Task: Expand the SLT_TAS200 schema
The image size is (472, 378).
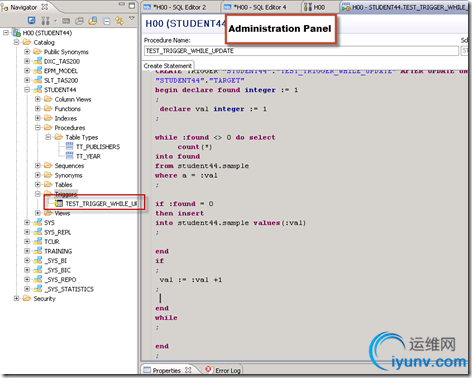Action: pos(27,80)
